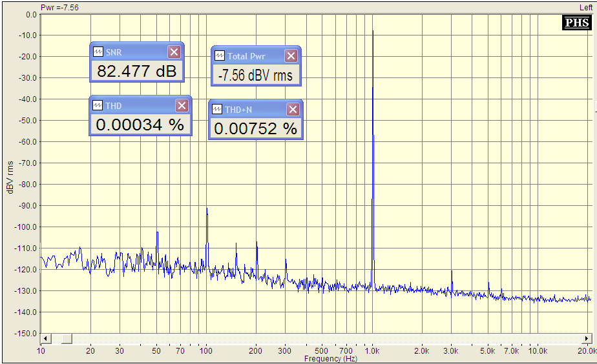Image resolution: width=597 pixels, height=364 pixels.
Task: Click the THD+N box title label
Action: 238,110
